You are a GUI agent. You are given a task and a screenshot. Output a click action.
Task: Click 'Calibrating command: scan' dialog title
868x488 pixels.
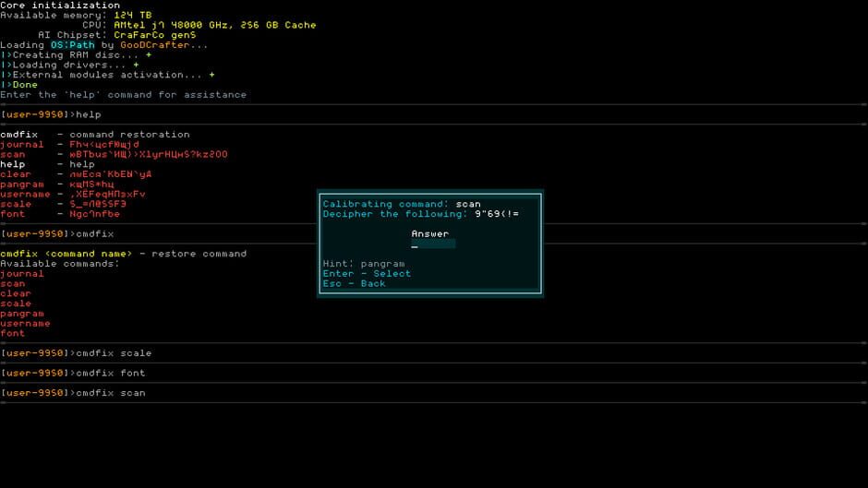(x=402, y=204)
